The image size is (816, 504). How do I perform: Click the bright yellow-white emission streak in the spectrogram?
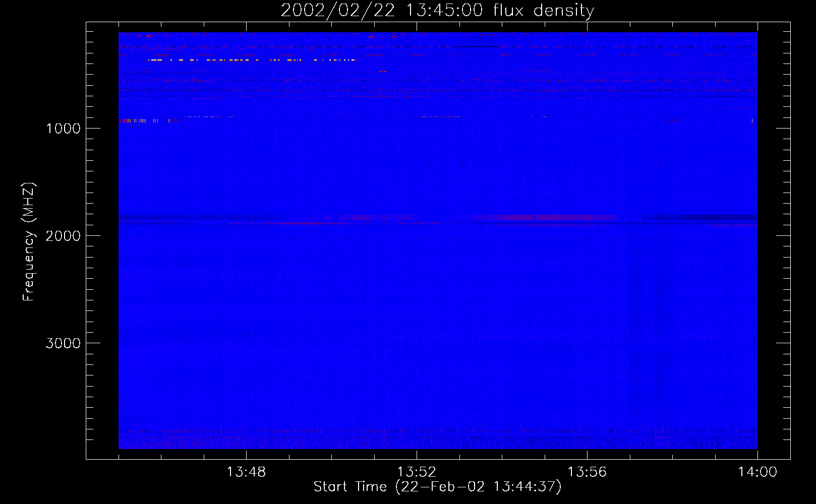click(252, 60)
